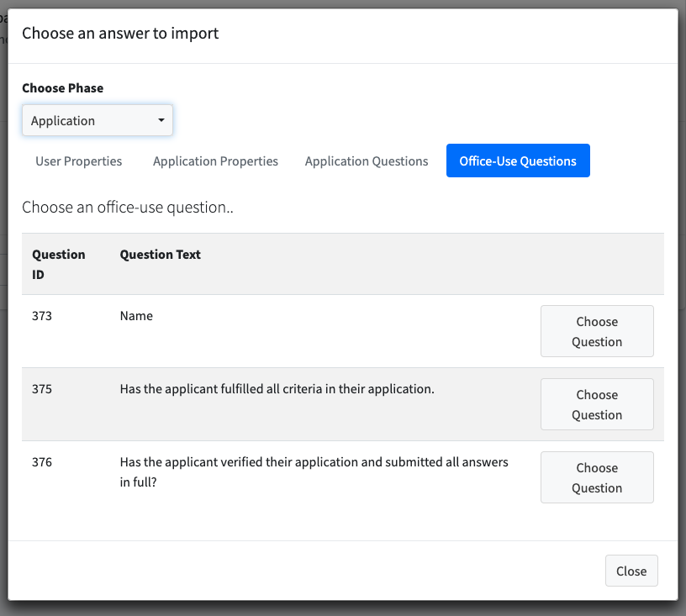Open the Application Properties tab

(215, 161)
